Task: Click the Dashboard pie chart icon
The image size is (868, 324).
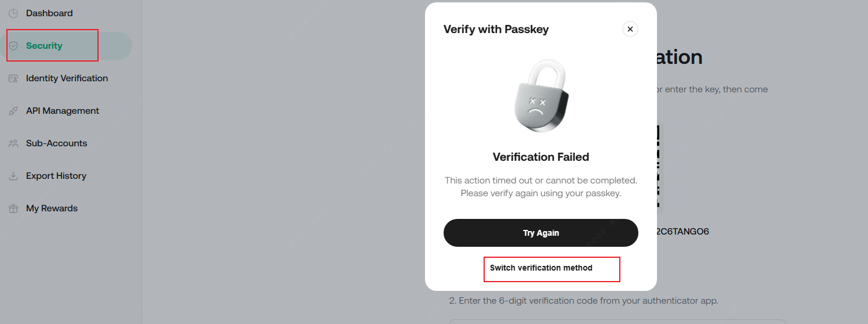Action: [13, 13]
